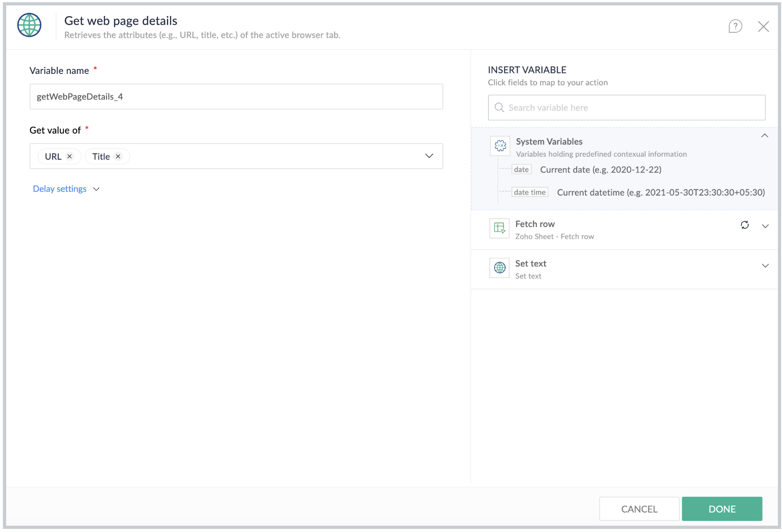Viewport: 782px width, 532px height.
Task: Click the 'date time' type badge
Action: 530,192
